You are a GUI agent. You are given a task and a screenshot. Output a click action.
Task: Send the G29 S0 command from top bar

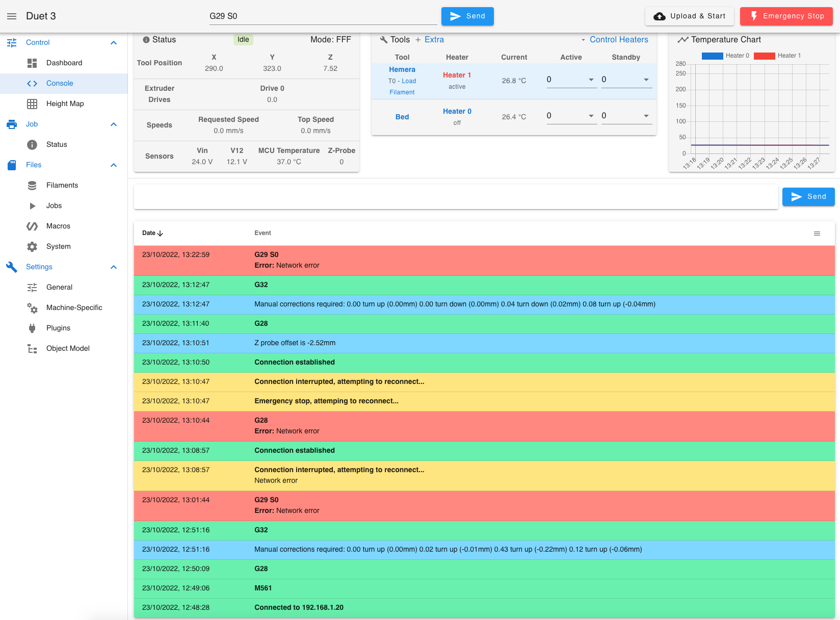click(467, 16)
